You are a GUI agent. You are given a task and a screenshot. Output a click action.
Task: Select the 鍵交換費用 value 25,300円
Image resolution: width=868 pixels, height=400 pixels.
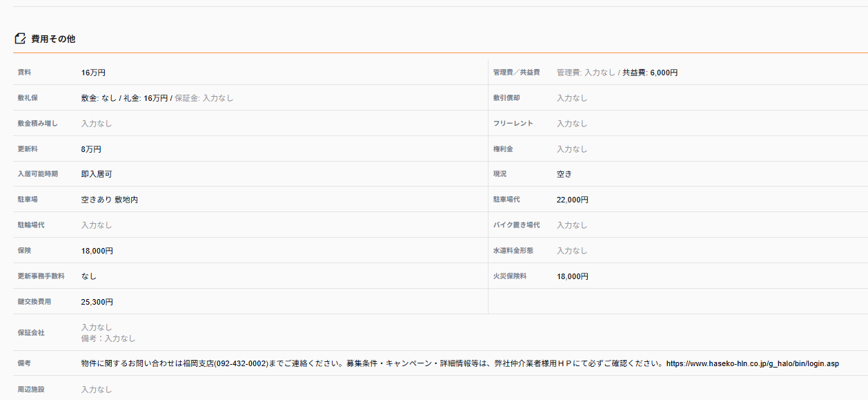click(97, 302)
